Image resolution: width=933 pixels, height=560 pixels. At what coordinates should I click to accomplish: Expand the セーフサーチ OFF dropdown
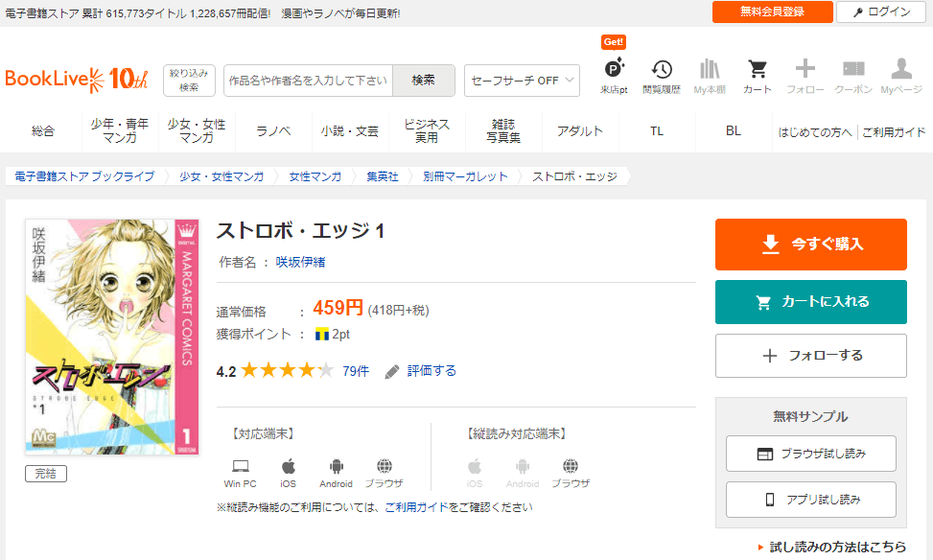pos(522,81)
